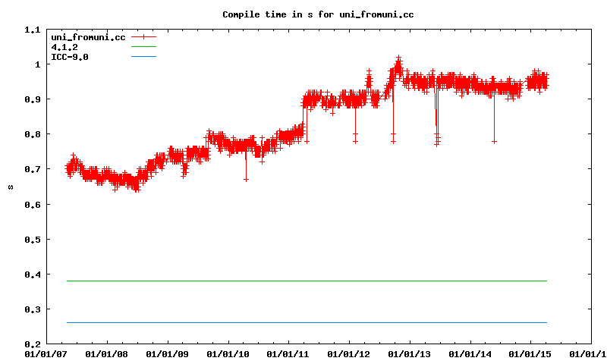Screen dimensions: 607x364
Task: Click the 0.5 tick label on the y-axis
Action: click(x=32, y=239)
